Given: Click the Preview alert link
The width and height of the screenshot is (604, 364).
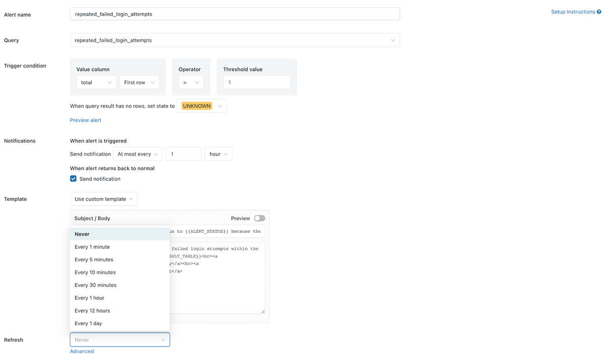Looking at the screenshot, I should point(86,120).
